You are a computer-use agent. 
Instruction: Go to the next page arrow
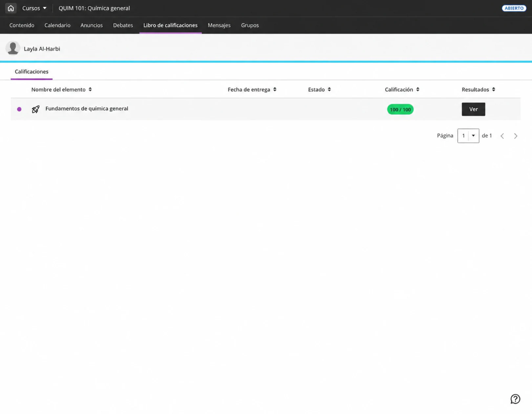515,136
